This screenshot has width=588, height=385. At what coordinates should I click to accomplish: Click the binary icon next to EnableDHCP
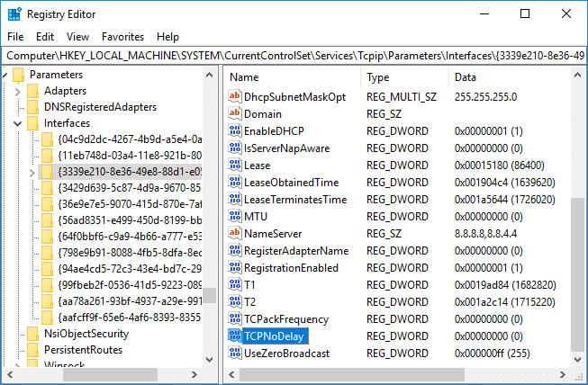point(234,131)
